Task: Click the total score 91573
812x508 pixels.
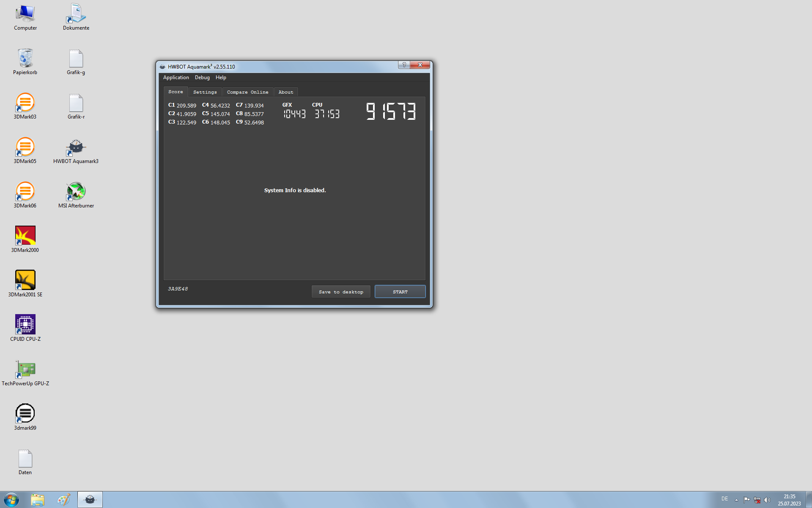Action: click(391, 112)
